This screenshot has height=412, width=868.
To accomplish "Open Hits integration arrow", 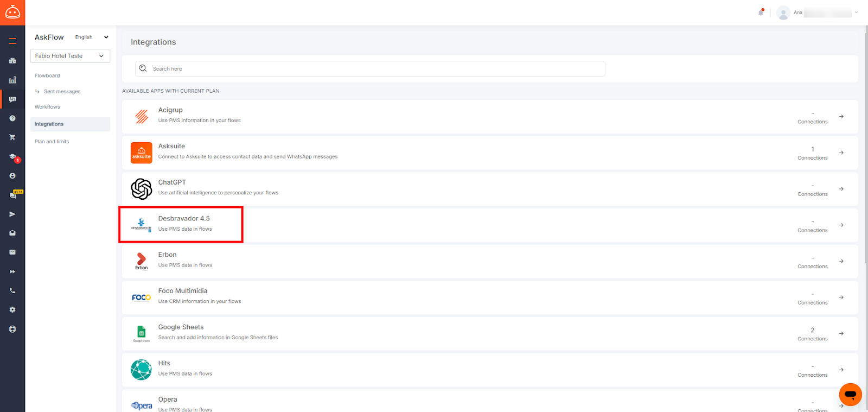I will 841,370.
